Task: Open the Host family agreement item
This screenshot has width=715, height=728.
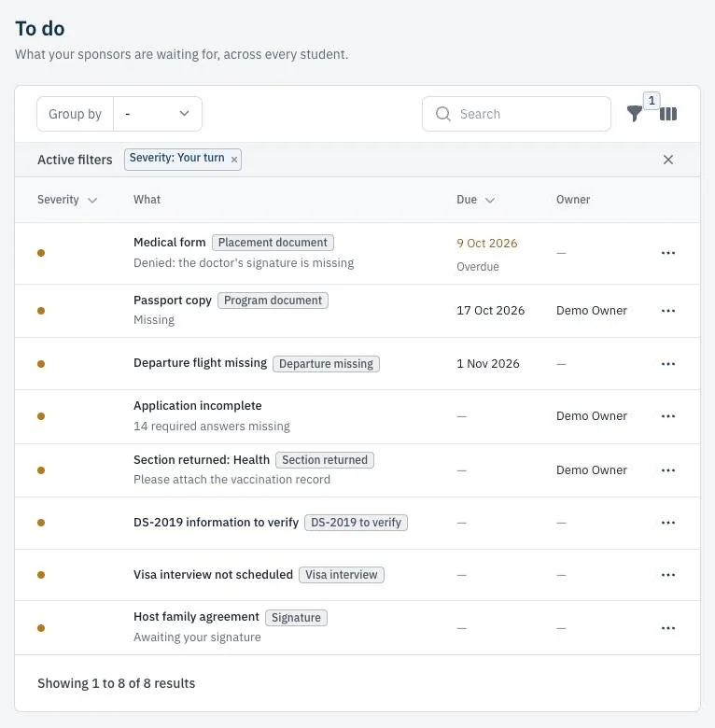Action: (196, 617)
